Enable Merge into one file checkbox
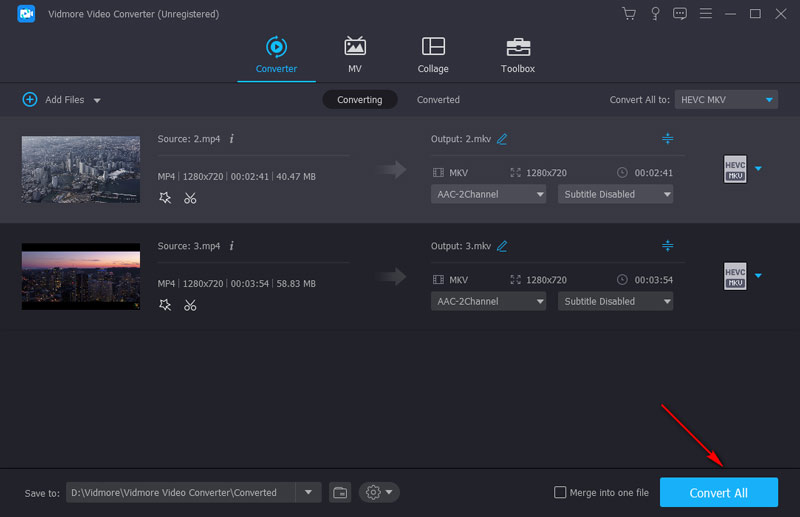 point(561,492)
